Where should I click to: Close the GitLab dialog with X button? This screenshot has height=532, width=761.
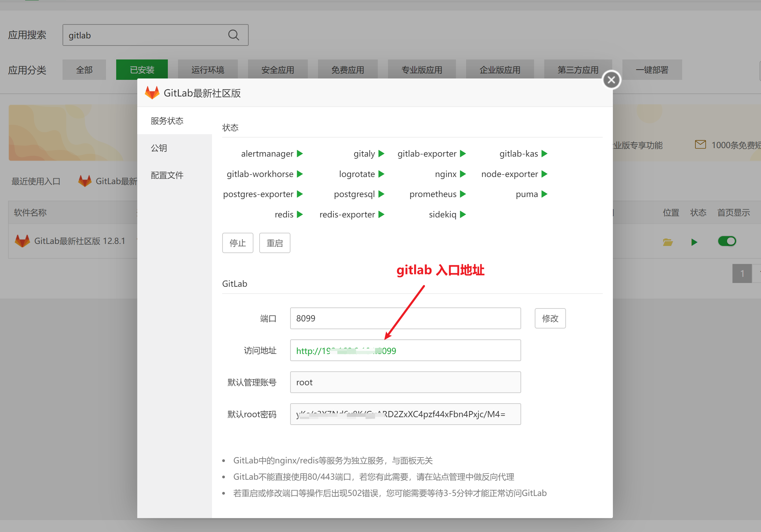[x=612, y=80]
